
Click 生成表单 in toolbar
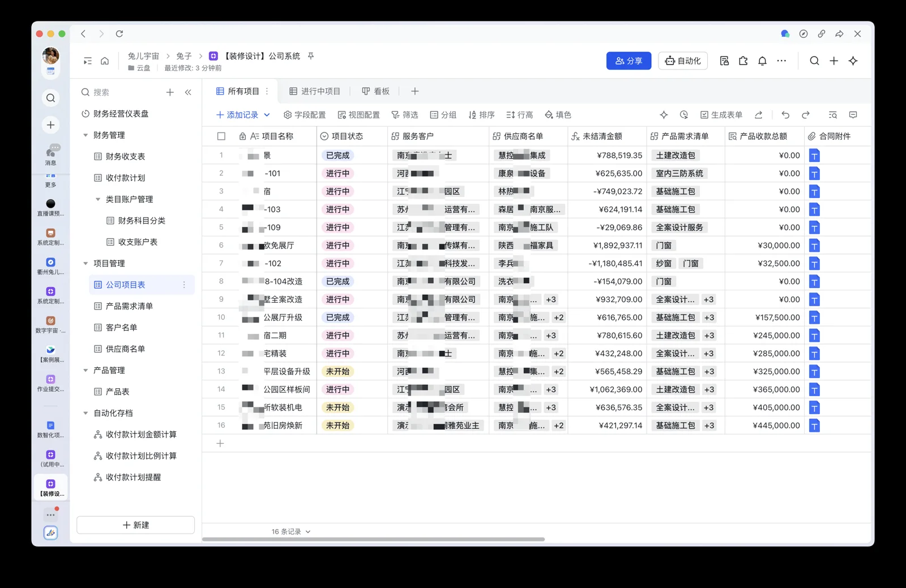pyautogui.click(x=721, y=115)
